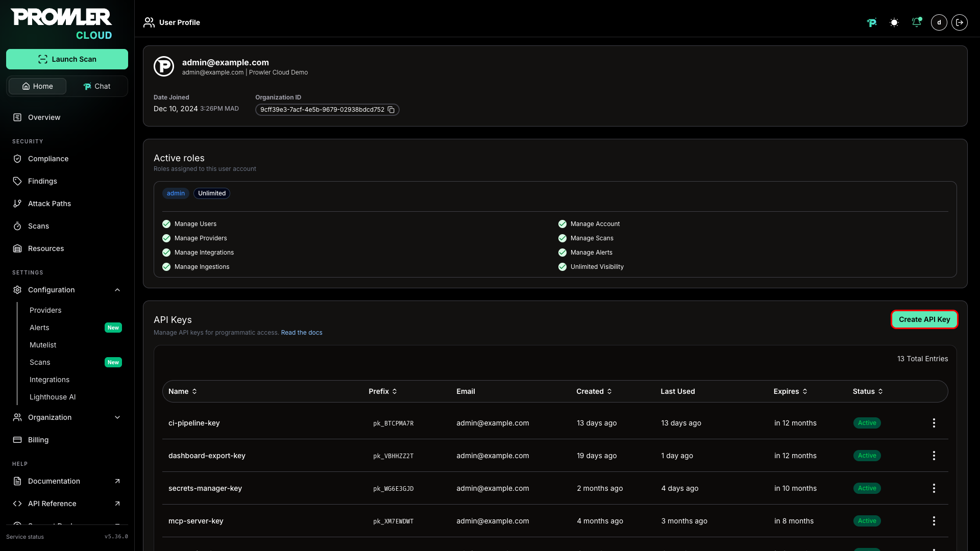Click the mcp-server-key name
This screenshot has height=551, width=980.
(x=196, y=521)
